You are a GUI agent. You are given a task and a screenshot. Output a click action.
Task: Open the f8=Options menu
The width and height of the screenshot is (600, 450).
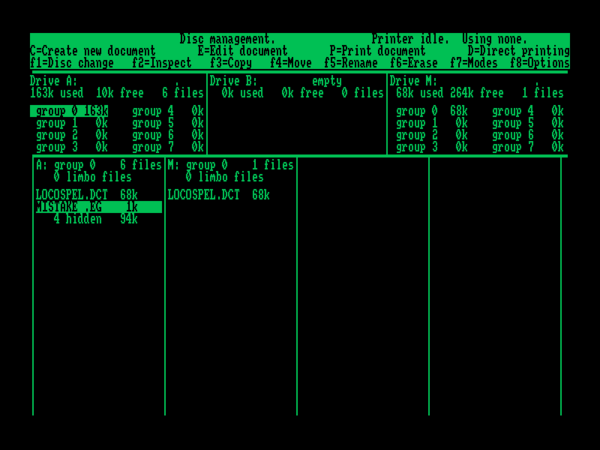pyautogui.click(x=539, y=63)
